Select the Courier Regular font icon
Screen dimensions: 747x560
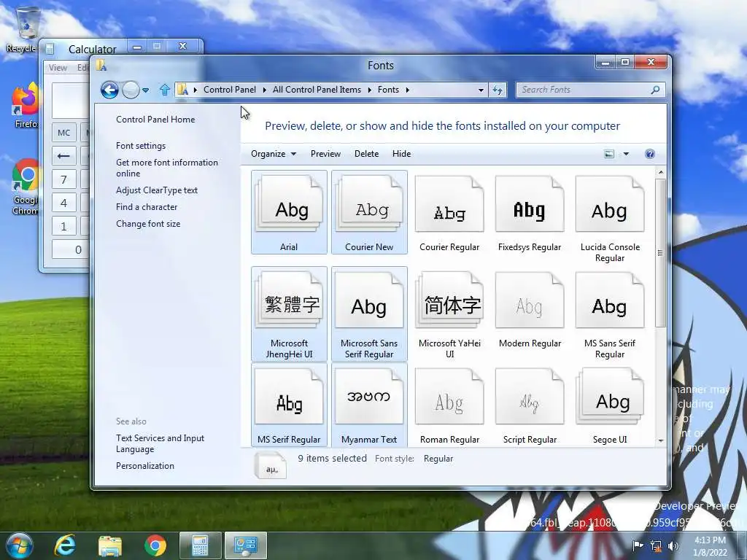pyautogui.click(x=449, y=204)
